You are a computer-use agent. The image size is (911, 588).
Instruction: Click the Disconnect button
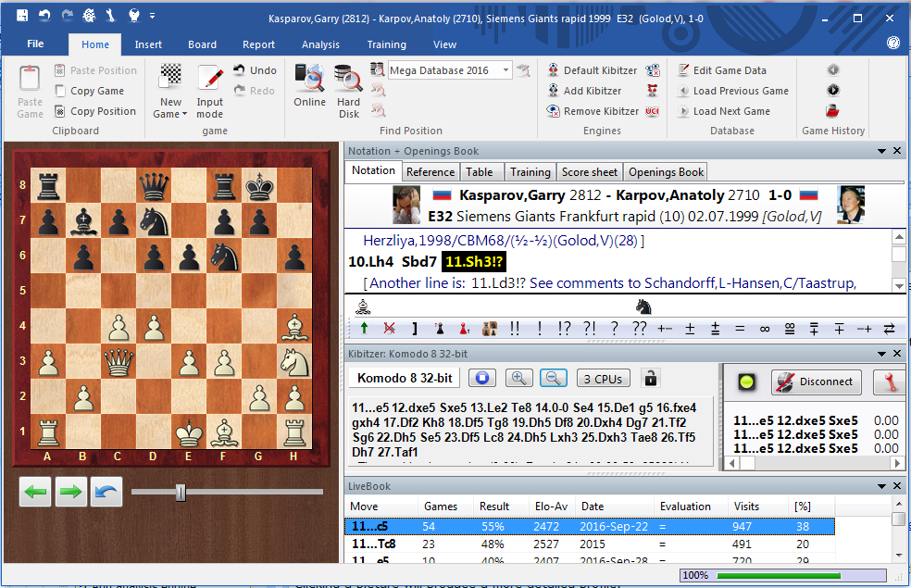click(815, 382)
